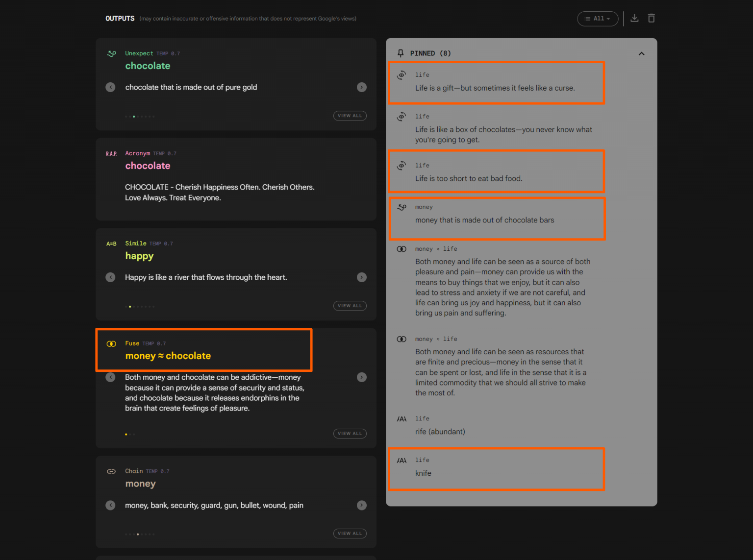Click the Fuse icon beside "finite and precious" entry
The image size is (753, 560).
pyautogui.click(x=402, y=339)
